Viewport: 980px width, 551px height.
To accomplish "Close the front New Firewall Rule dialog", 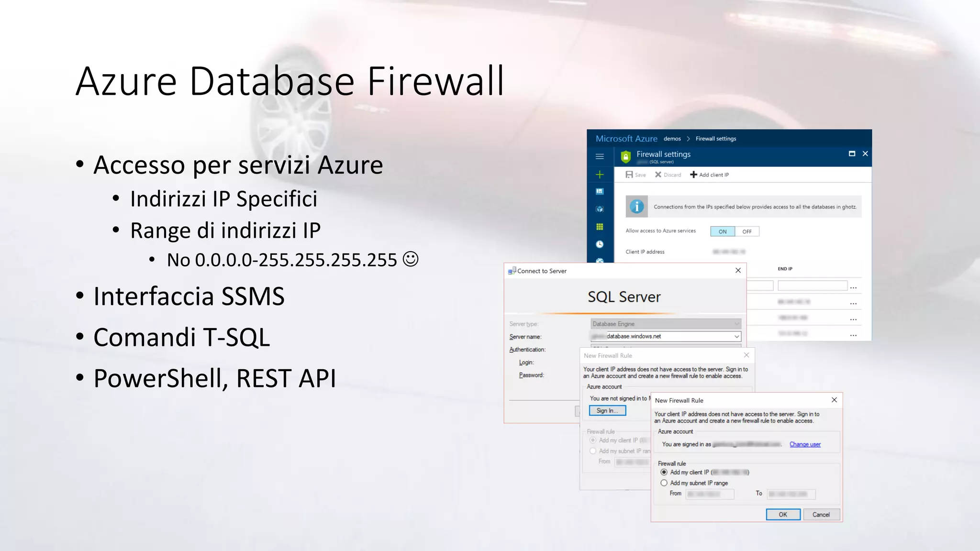I will tap(834, 400).
